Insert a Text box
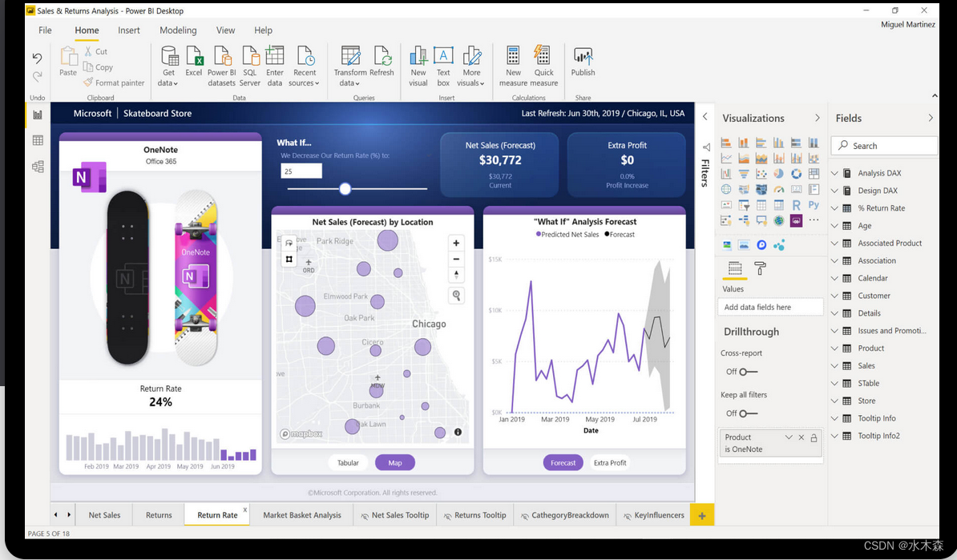This screenshot has height=560, width=957. tap(443, 66)
